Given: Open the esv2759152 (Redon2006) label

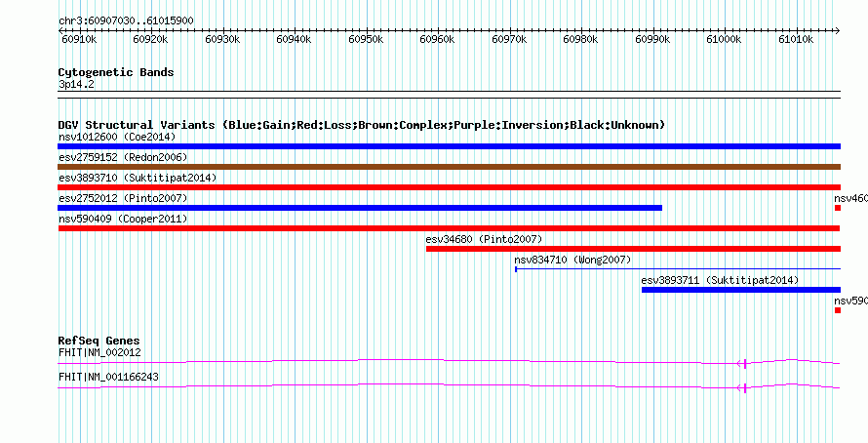Looking at the screenshot, I should (123, 157).
